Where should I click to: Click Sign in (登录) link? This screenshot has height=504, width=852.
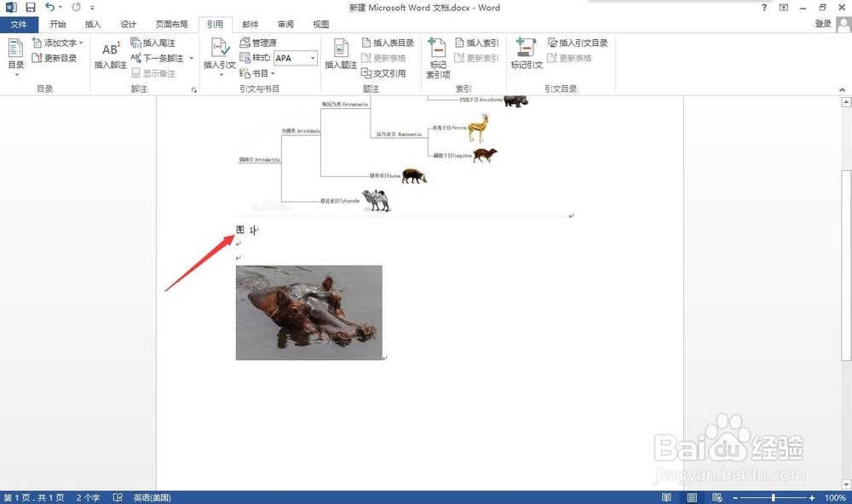[x=823, y=24]
